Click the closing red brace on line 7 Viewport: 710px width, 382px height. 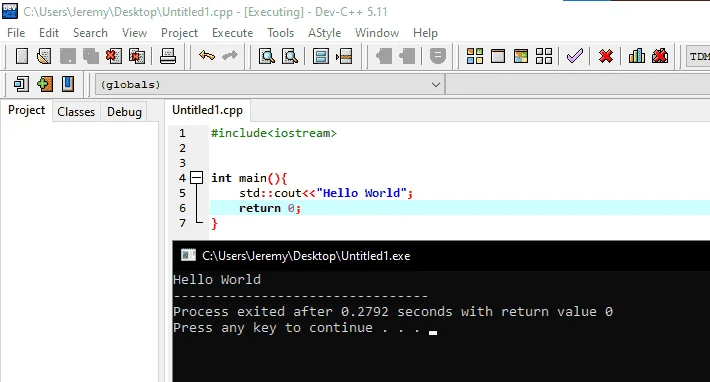click(x=214, y=223)
